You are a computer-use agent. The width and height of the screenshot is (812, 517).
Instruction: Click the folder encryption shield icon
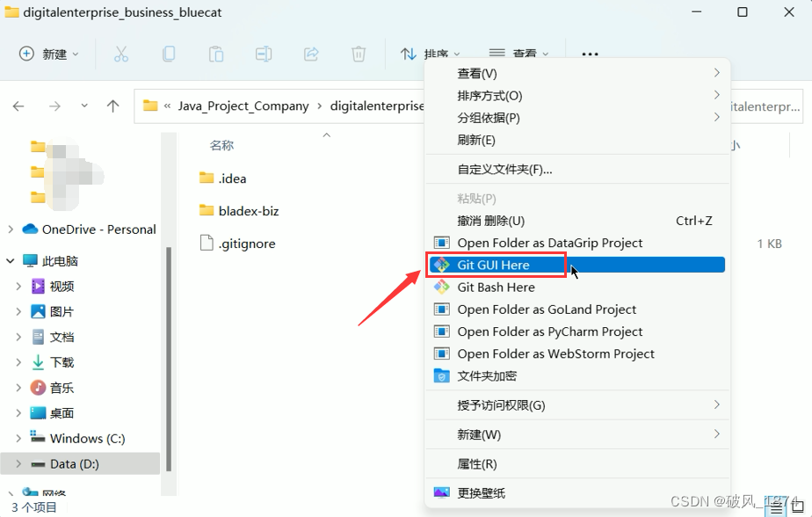pos(442,376)
